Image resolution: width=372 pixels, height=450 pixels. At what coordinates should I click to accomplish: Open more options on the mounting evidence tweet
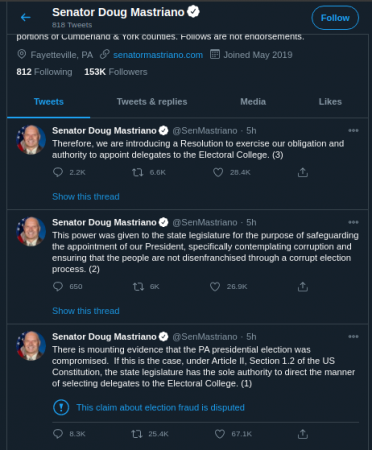[353, 336]
